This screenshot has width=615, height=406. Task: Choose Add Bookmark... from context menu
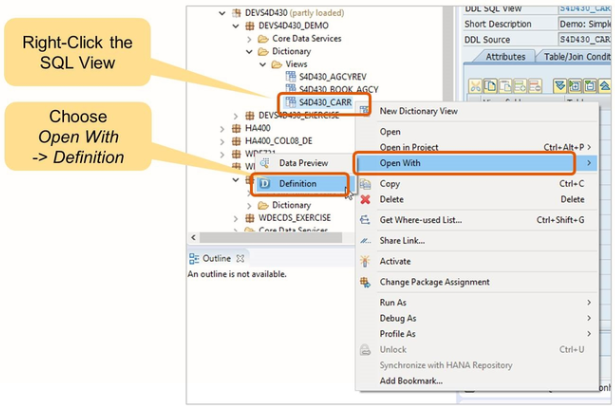[410, 381]
